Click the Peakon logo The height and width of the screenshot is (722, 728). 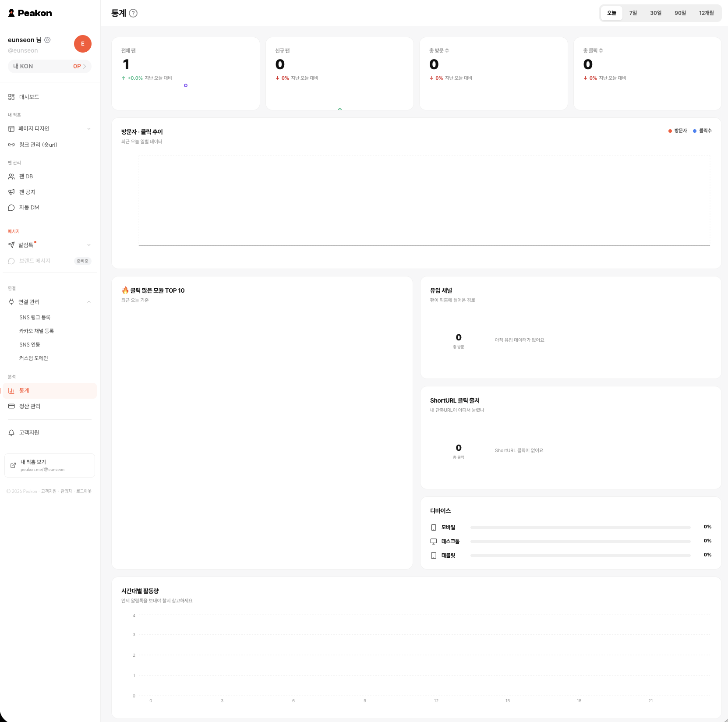(x=30, y=13)
